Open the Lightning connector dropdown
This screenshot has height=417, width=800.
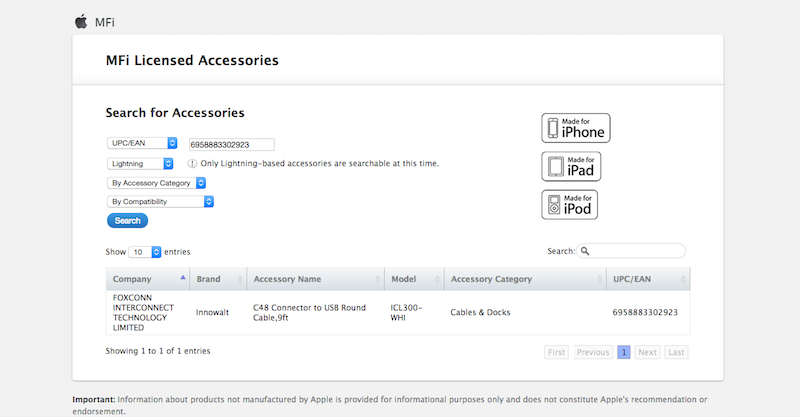[x=140, y=164]
